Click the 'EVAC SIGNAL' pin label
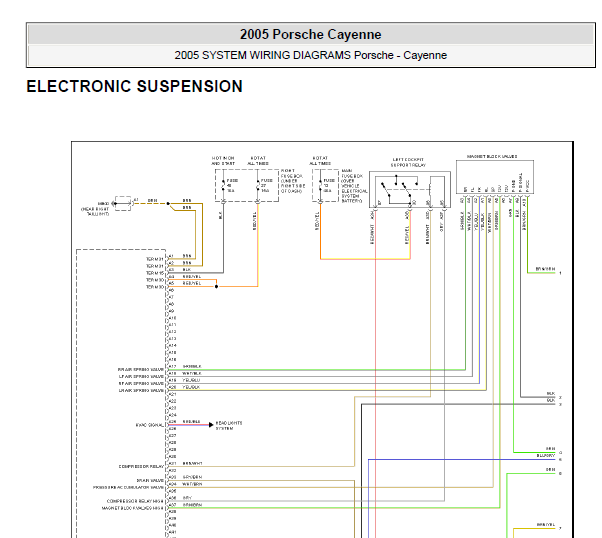This screenshot has height=538, width=602. click(150, 425)
